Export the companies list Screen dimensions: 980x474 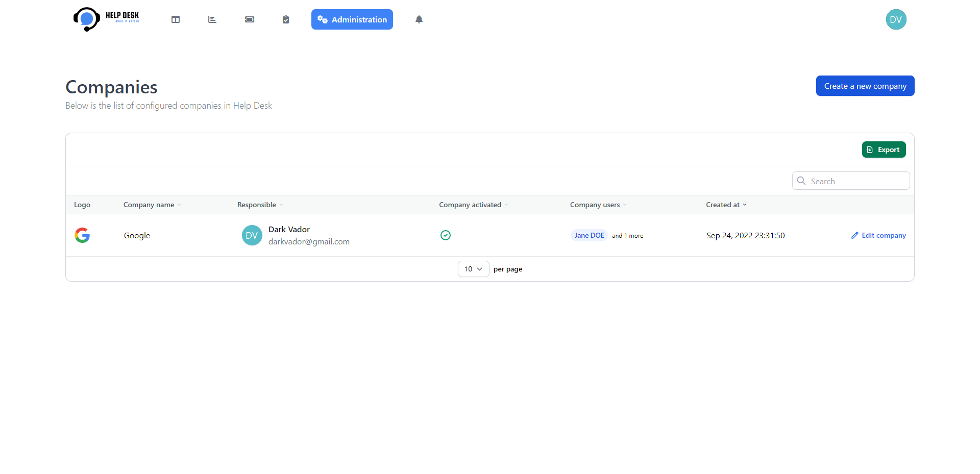point(884,149)
